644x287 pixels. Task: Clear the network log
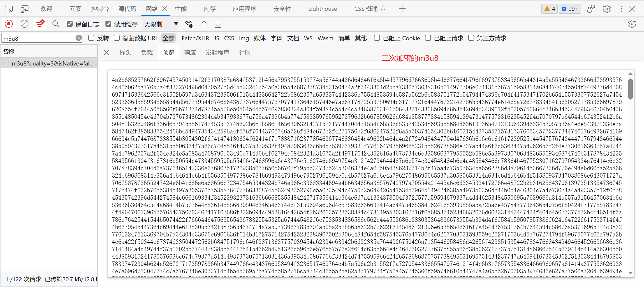25,24
